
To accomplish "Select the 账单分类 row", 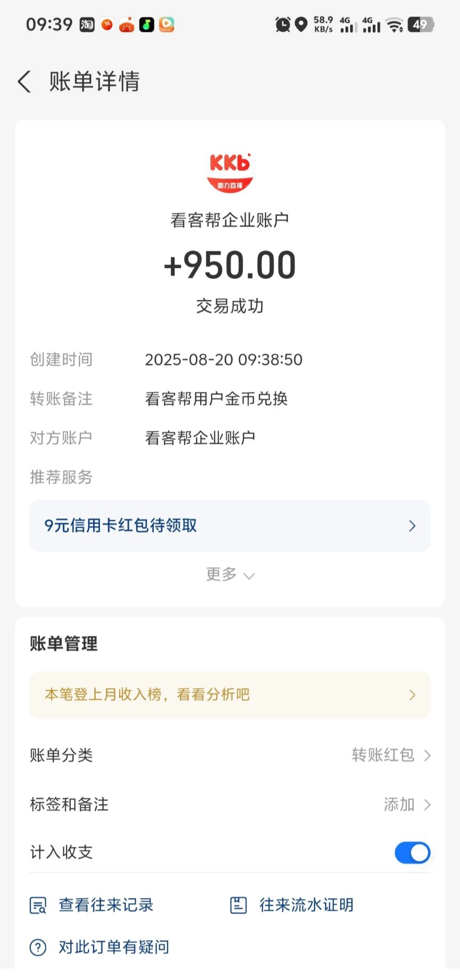I will pyautogui.click(x=230, y=755).
